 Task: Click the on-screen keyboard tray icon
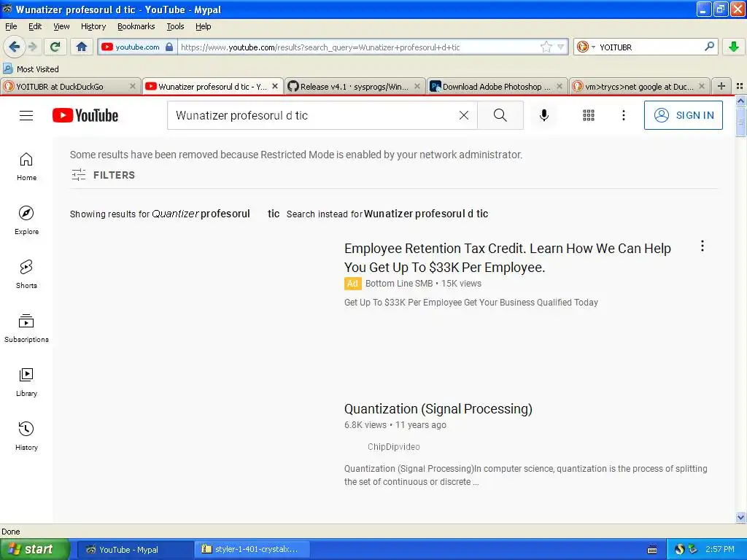pos(652,550)
